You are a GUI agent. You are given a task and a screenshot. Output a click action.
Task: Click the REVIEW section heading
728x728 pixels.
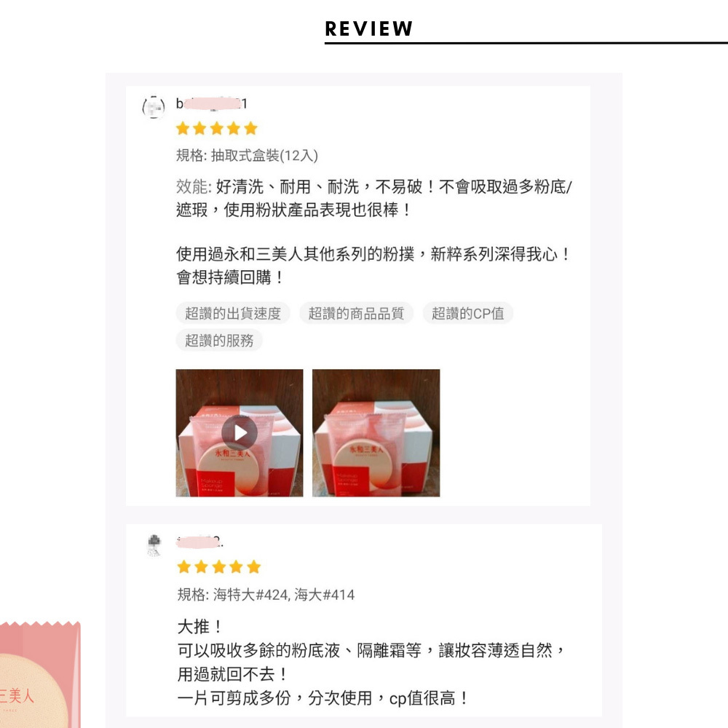pos(368,29)
